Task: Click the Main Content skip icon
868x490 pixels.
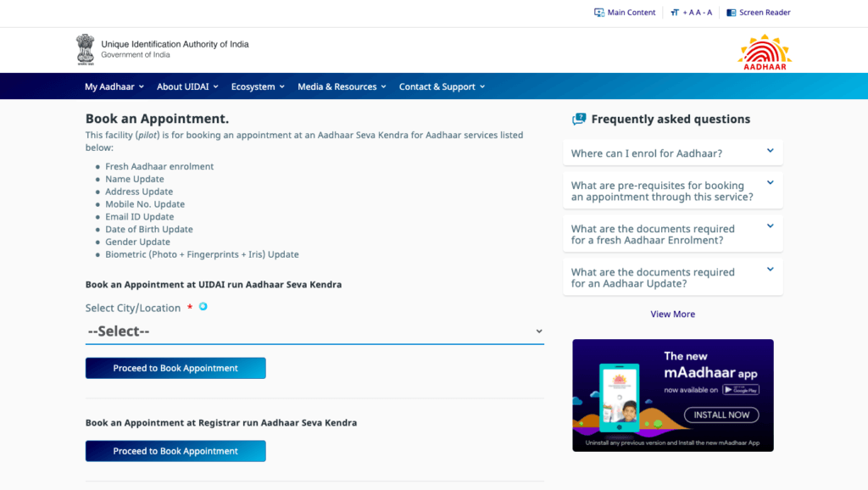Action: click(x=599, y=12)
